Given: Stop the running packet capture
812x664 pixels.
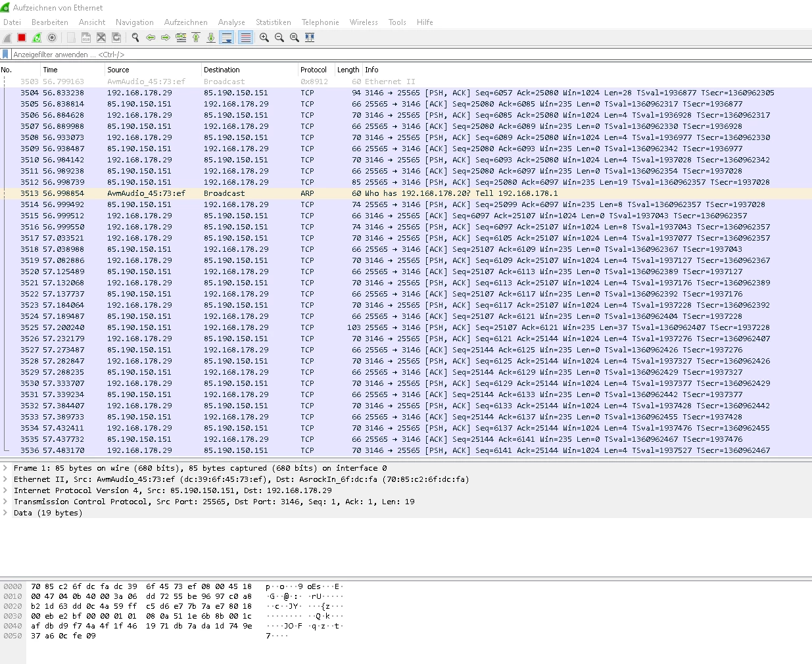Looking at the screenshot, I should point(22,37).
